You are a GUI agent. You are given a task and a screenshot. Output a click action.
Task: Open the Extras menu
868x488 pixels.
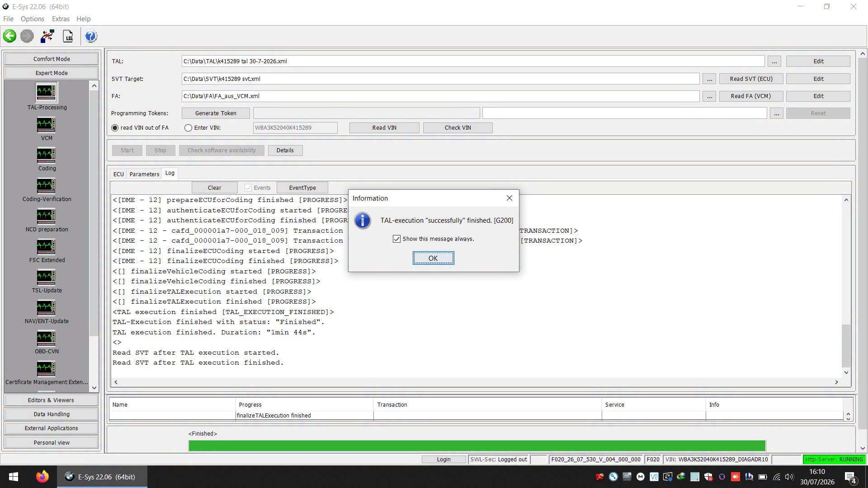click(x=61, y=19)
